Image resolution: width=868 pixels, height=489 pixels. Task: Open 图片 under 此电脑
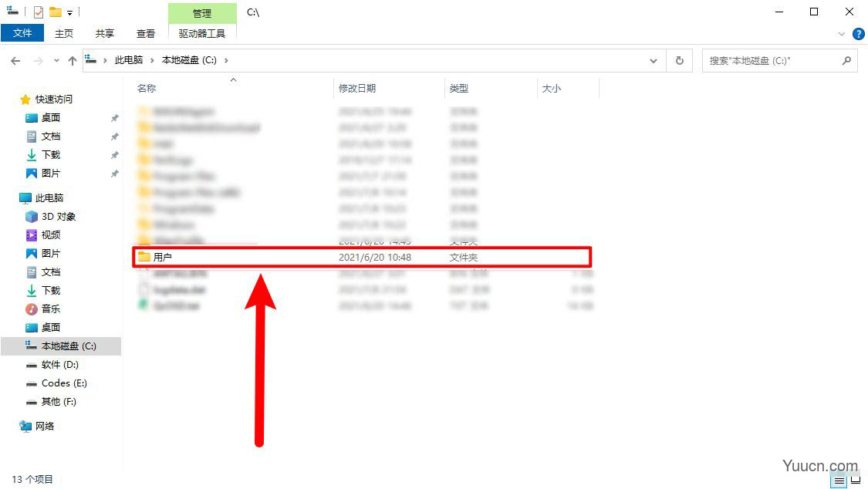click(x=51, y=253)
